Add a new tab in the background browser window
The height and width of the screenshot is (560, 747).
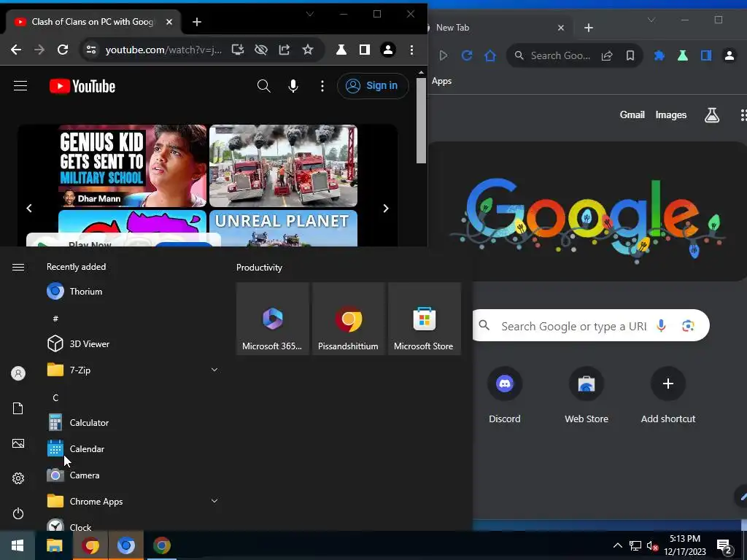click(589, 28)
